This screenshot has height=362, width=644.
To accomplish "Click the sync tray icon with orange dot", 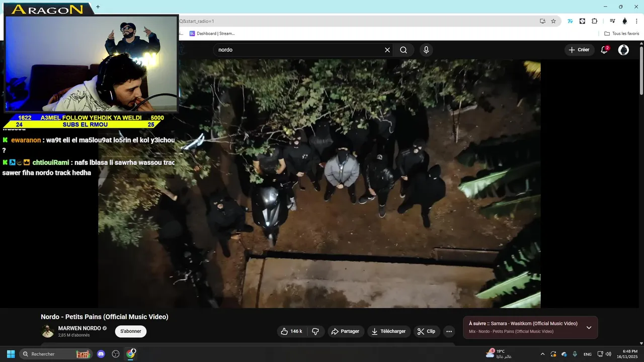I will tap(553, 354).
